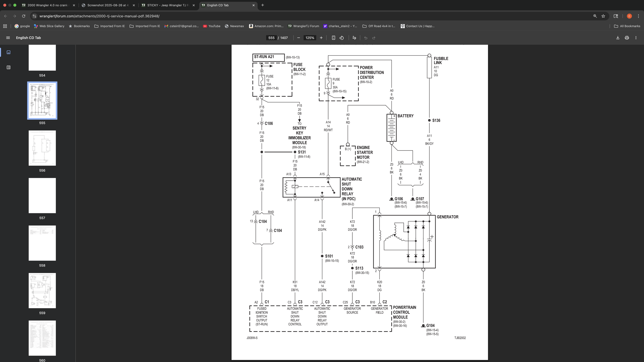Open Chrome's three-dot browser menu

tap(639, 16)
